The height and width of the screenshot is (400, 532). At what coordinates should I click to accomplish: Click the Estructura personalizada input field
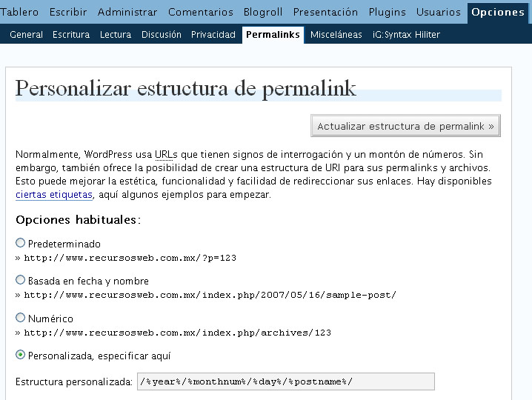(x=286, y=381)
